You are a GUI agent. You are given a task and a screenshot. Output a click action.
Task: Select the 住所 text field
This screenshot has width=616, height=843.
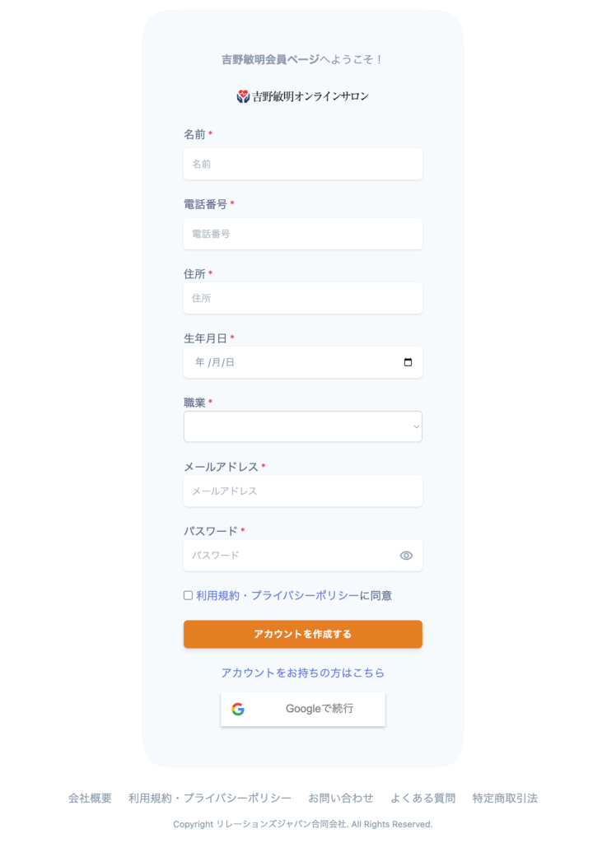click(302, 298)
